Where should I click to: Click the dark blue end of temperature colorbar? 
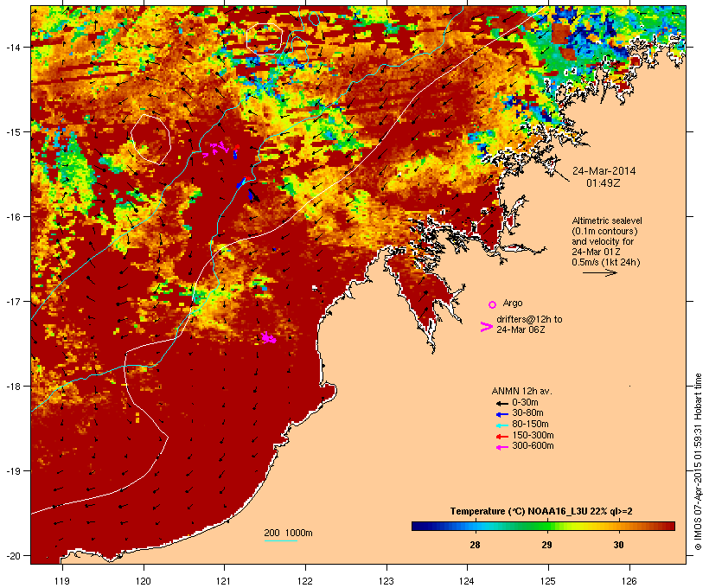click(x=418, y=526)
